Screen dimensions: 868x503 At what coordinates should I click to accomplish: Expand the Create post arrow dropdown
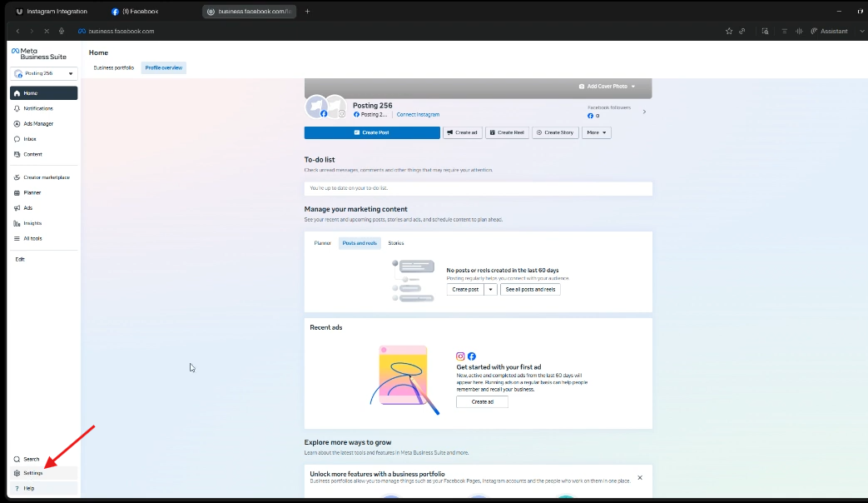[x=490, y=289]
